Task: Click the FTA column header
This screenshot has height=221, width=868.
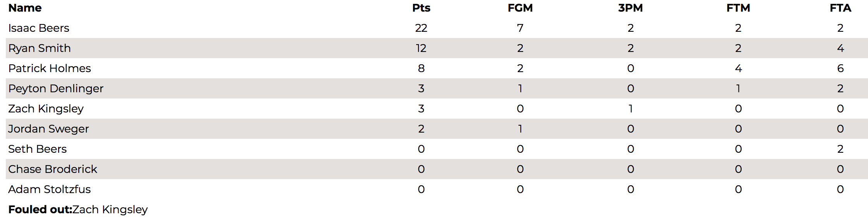Action: point(840,8)
